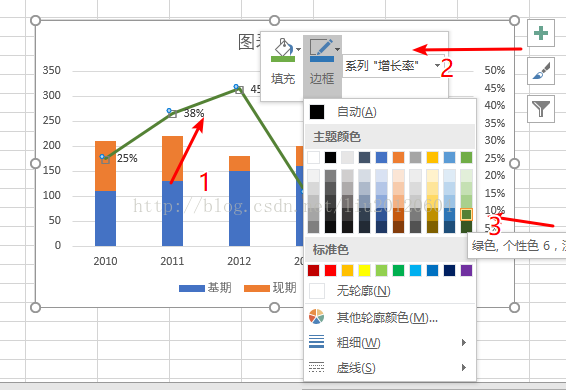Screen dimensions: 566x390
Task: Click the Border pencil outline icon
Action: [321, 49]
